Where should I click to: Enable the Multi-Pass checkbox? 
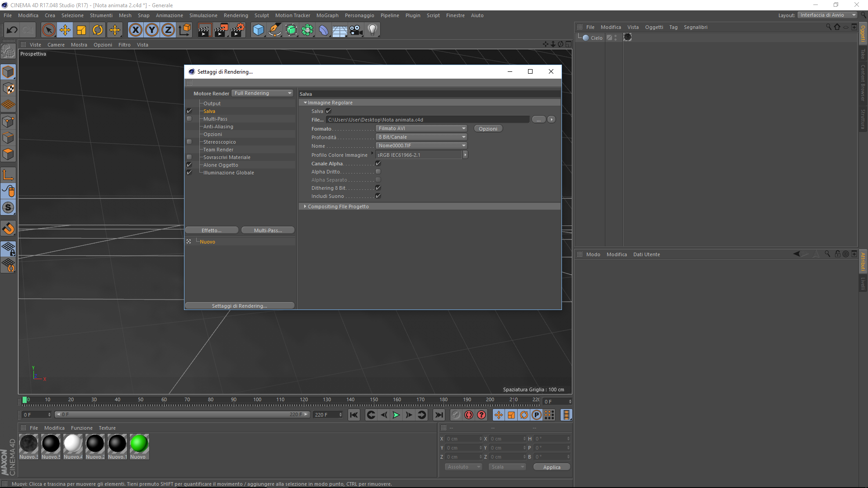189,119
